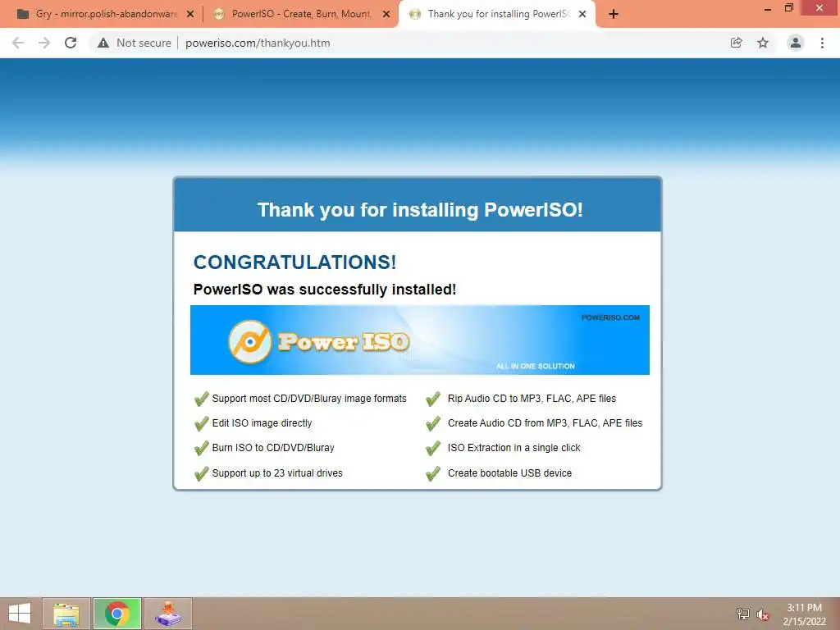The width and height of the screenshot is (840, 630).
Task: Open the Chrome three-dot menu
Action: click(822, 43)
